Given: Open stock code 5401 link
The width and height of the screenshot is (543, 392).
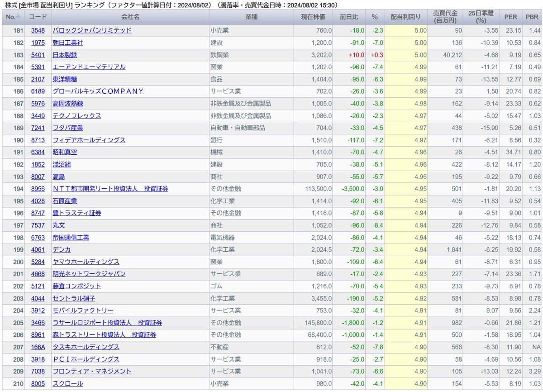Looking at the screenshot, I should (38, 55).
